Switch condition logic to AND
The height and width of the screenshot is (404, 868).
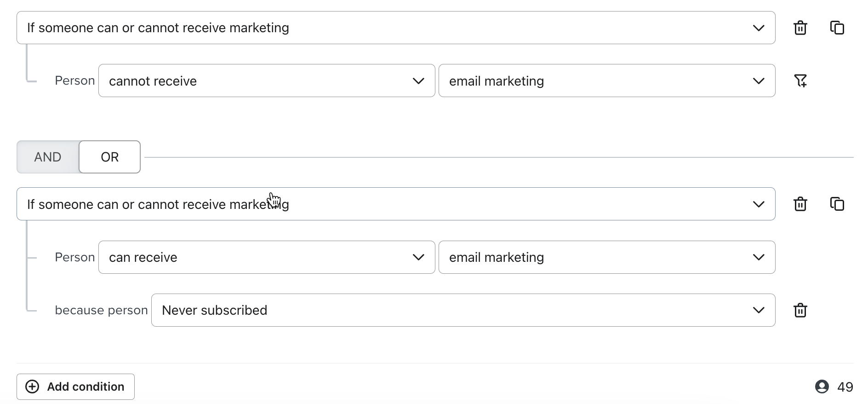click(48, 157)
